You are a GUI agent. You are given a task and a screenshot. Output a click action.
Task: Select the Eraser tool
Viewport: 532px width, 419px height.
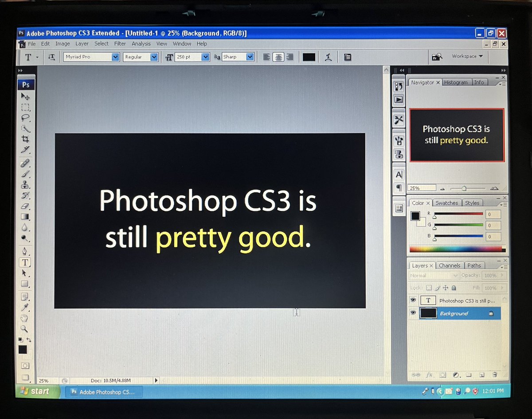(x=25, y=206)
